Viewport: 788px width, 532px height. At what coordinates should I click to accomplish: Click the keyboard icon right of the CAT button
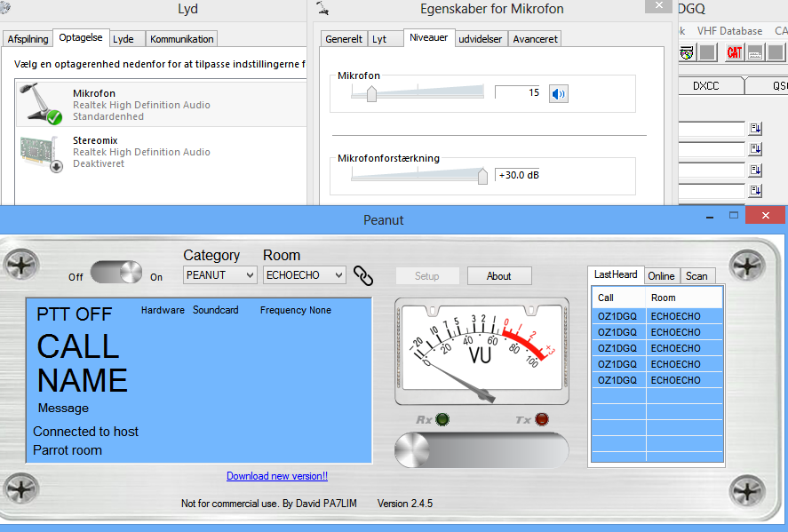pos(755,52)
